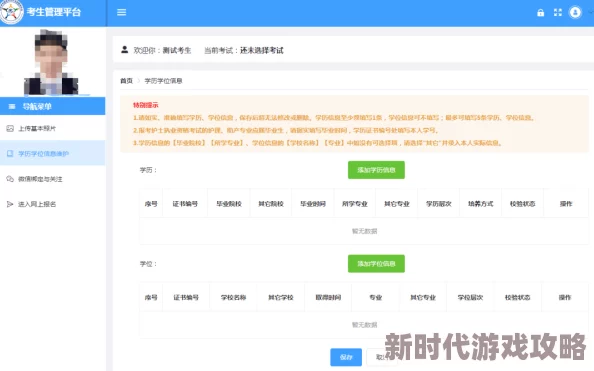The height and width of the screenshot is (371, 594).
Task: Click green 添加学位信息 button
Action: point(376,263)
